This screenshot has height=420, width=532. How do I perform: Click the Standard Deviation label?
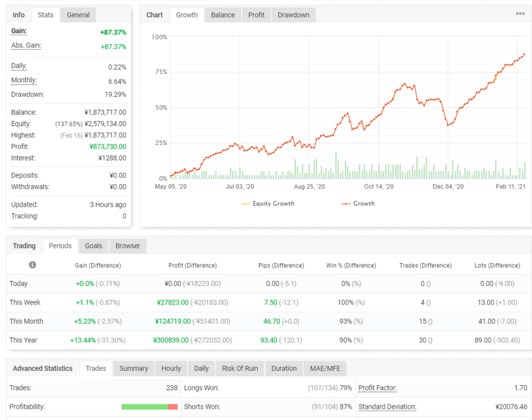tap(387, 407)
